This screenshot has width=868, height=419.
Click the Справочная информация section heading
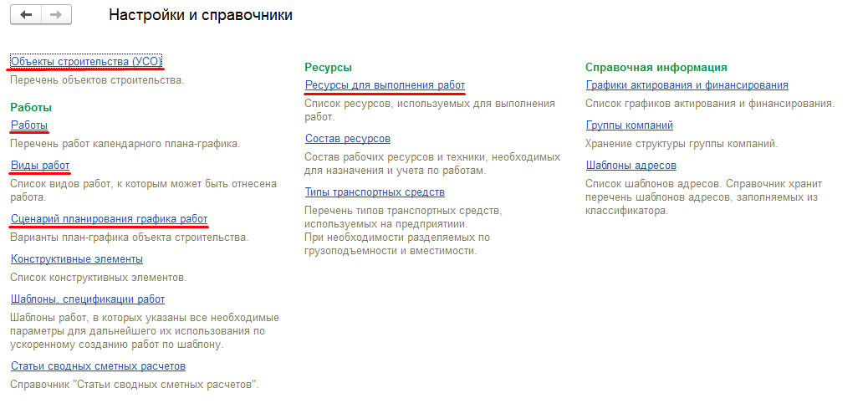[x=656, y=67]
